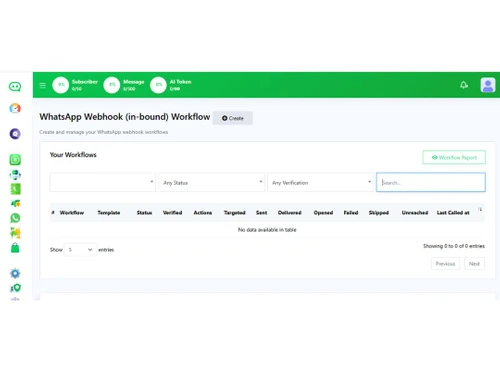Sort by Verified column header
Viewport: 500px width, 375px height.
(172, 213)
